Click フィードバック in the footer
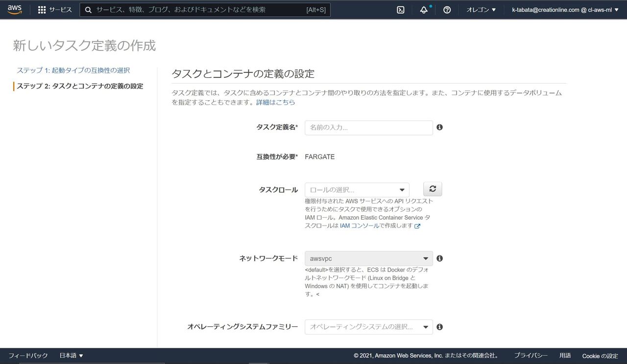This screenshot has height=364, width=627. click(28, 356)
